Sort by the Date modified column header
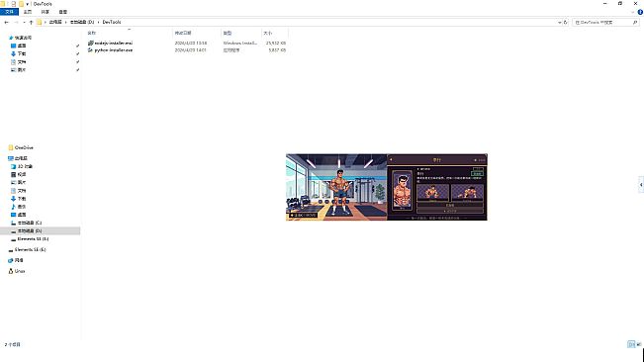 click(x=196, y=33)
